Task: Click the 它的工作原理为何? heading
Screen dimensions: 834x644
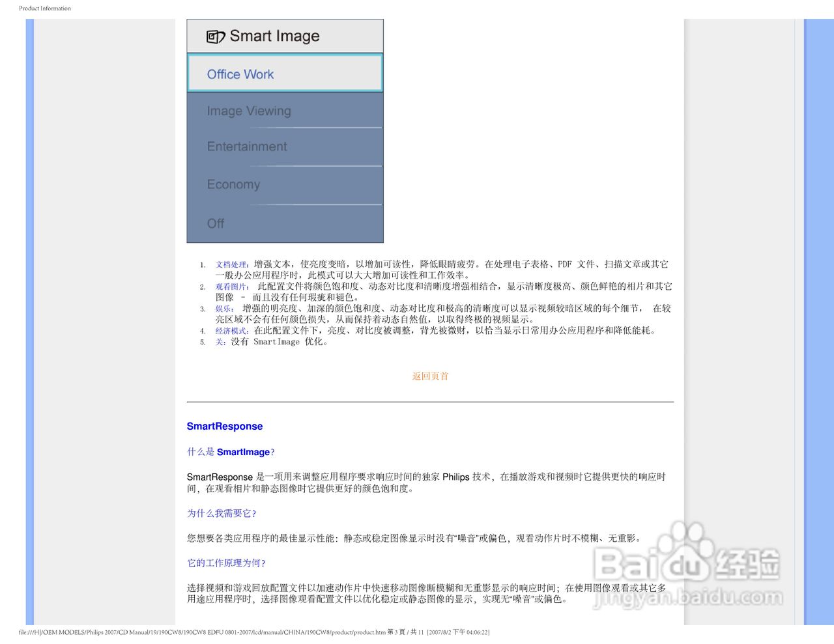Action: pos(226,563)
